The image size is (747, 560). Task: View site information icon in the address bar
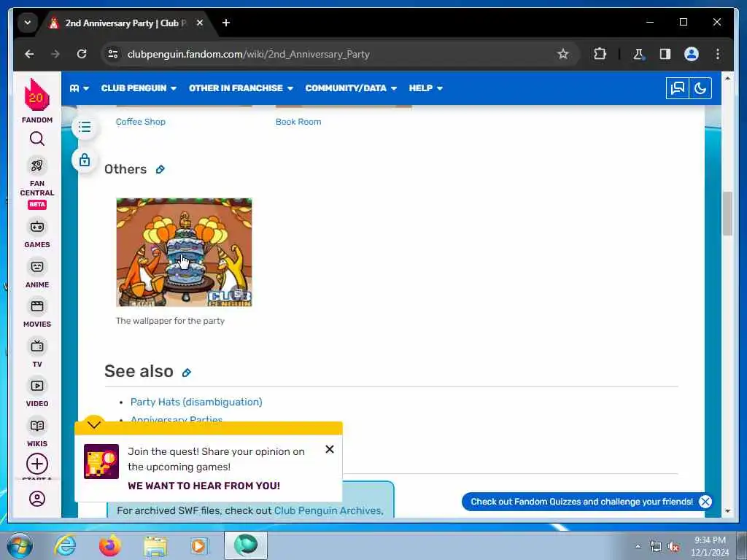tap(113, 54)
